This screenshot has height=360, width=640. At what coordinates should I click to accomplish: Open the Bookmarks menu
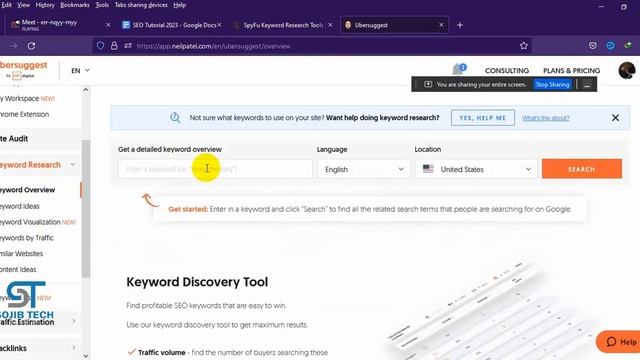tap(75, 5)
